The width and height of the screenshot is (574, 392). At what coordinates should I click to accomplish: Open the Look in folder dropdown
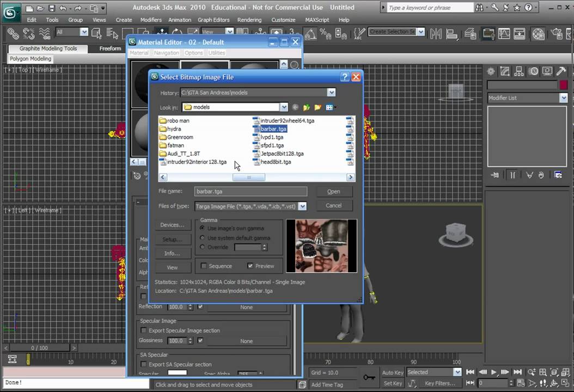284,107
